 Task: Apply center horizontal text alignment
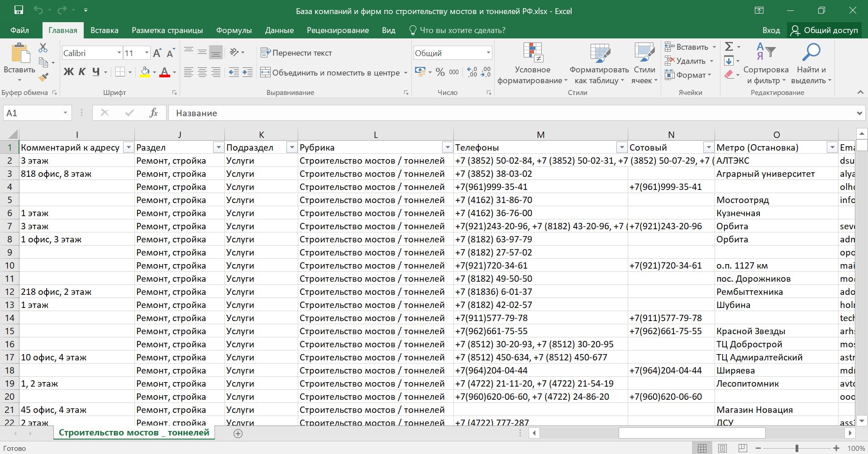coord(202,72)
